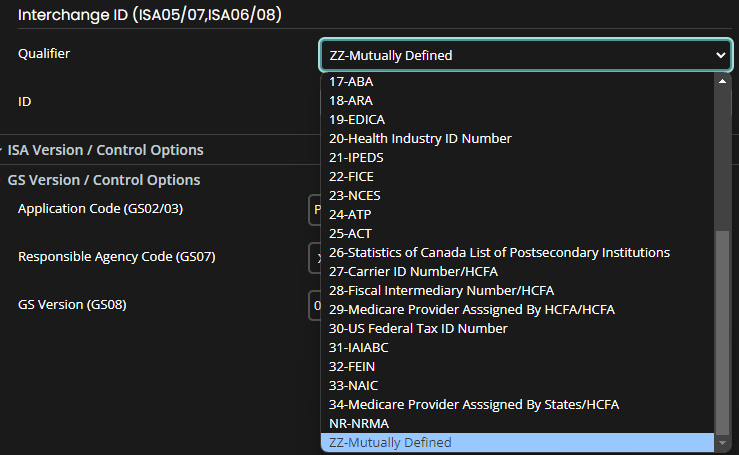This screenshot has width=739, height=455.
Task: Open the Qualifier dropdown showing ZZ-Mutually Defined
Action: pyautogui.click(x=524, y=55)
